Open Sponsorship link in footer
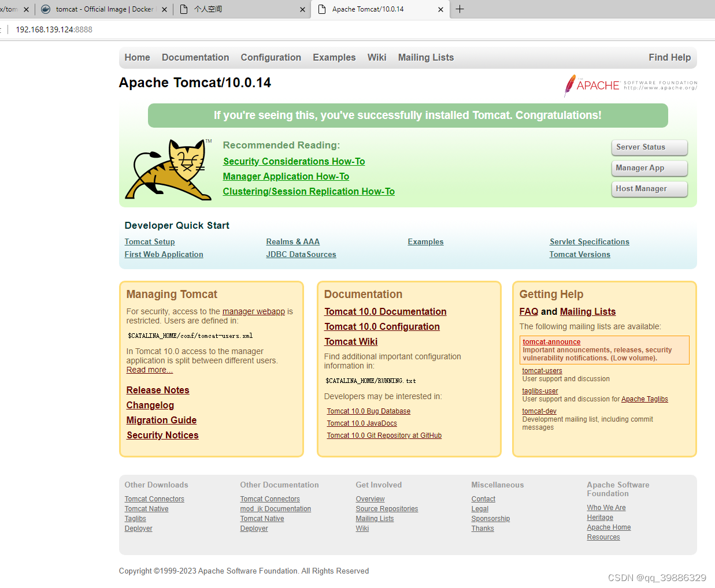 click(491, 519)
